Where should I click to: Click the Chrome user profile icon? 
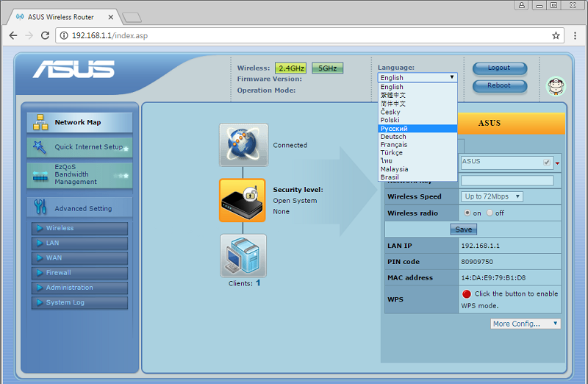522,5
